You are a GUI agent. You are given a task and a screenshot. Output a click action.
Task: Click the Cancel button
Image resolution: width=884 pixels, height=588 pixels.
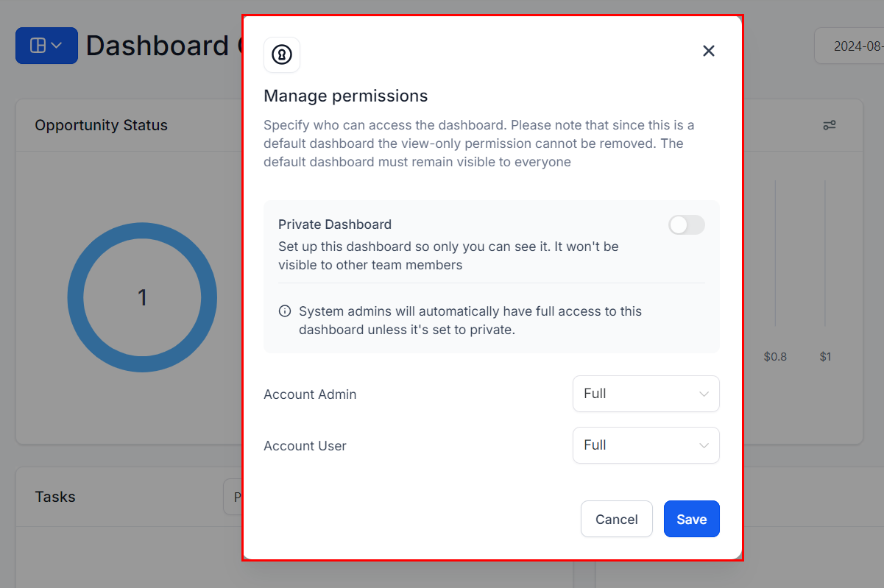[x=617, y=520]
